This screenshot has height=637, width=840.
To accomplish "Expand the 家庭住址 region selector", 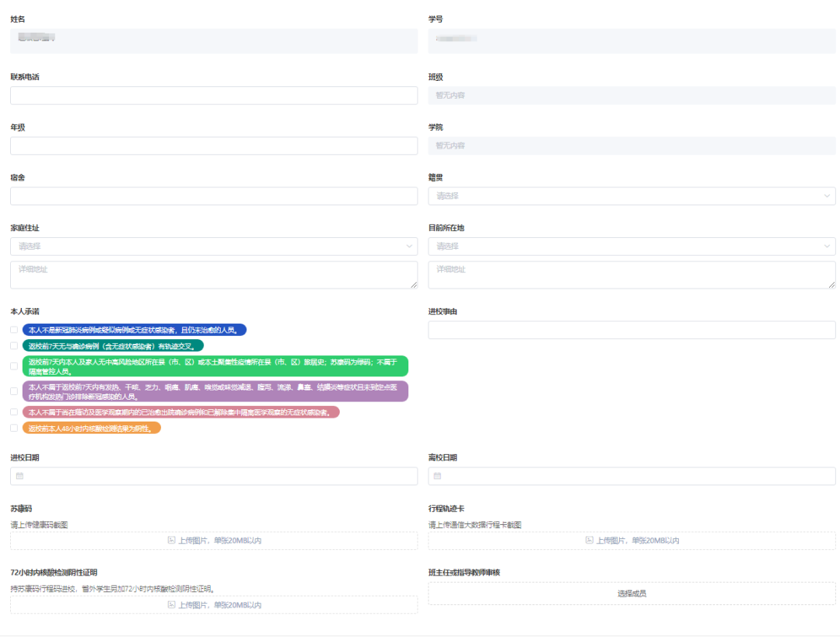I will 214,247.
